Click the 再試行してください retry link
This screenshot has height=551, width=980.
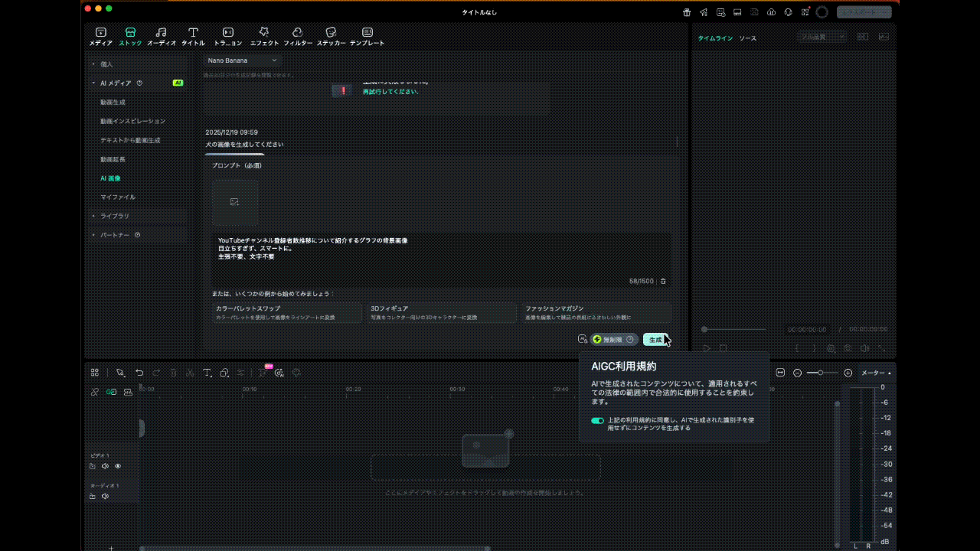click(x=390, y=91)
